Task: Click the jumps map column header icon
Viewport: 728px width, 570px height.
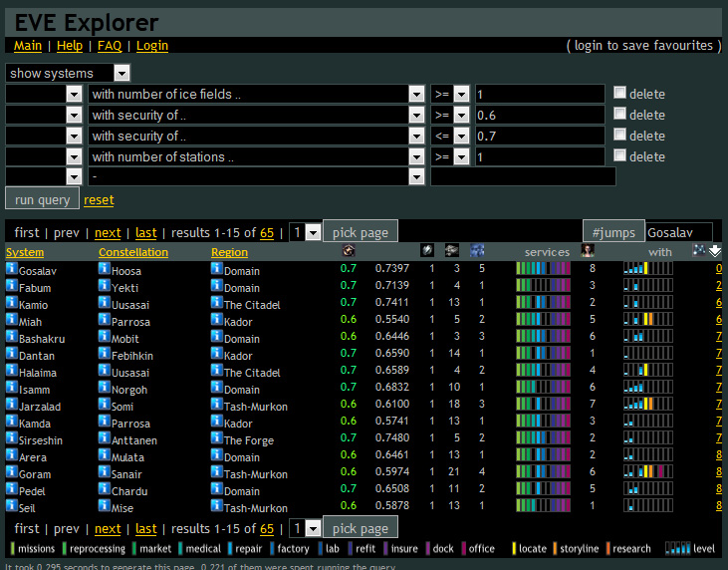Action: point(699,250)
